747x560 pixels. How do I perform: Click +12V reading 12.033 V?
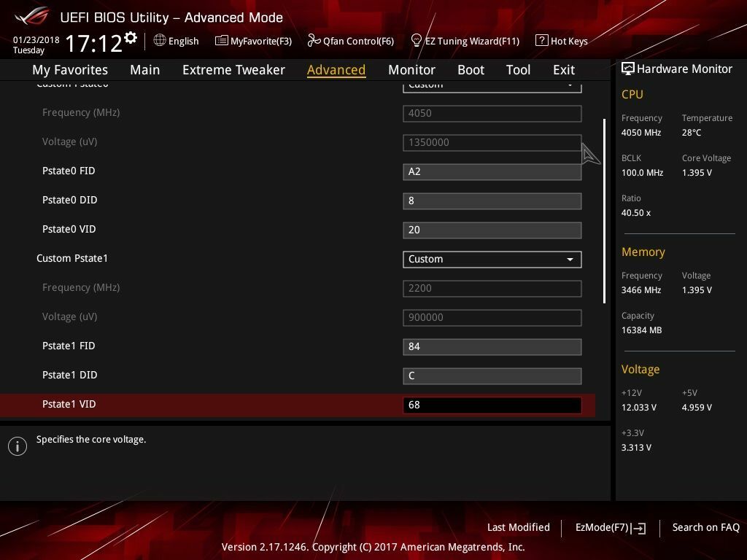[x=639, y=408]
